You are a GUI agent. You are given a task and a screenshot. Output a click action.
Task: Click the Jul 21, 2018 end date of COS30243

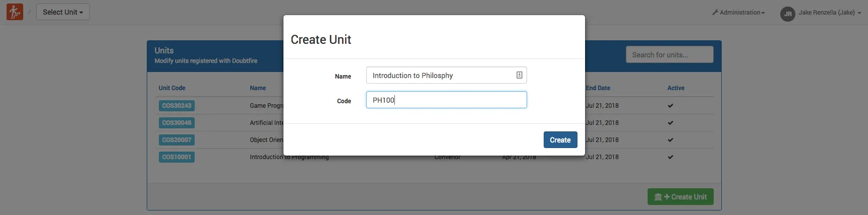point(602,106)
